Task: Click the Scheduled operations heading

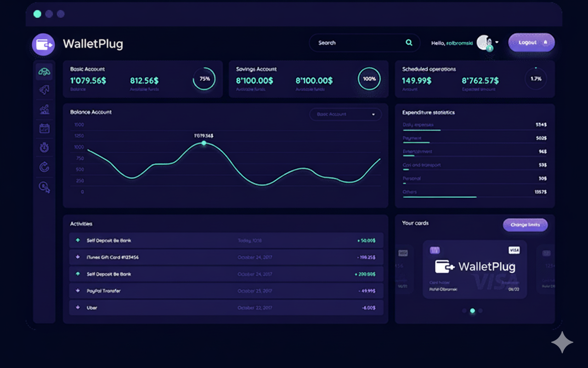Action: click(429, 69)
